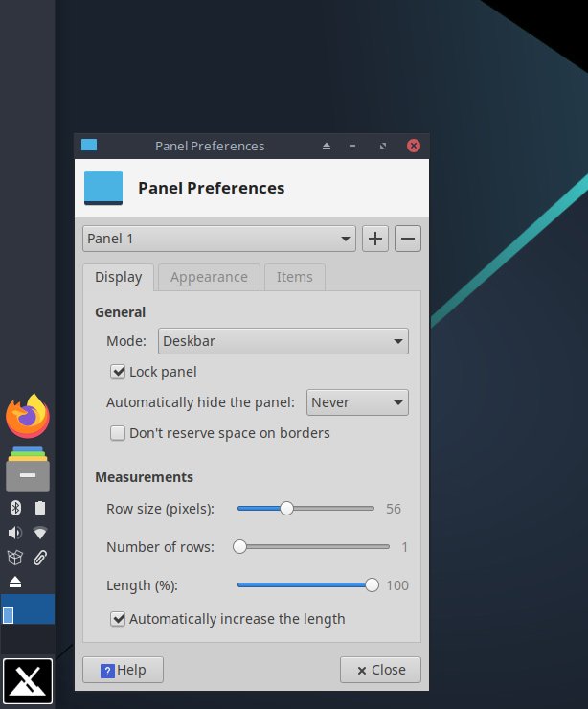Click the package updater box icon
This screenshot has width=588, height=709.
(15, 558)
